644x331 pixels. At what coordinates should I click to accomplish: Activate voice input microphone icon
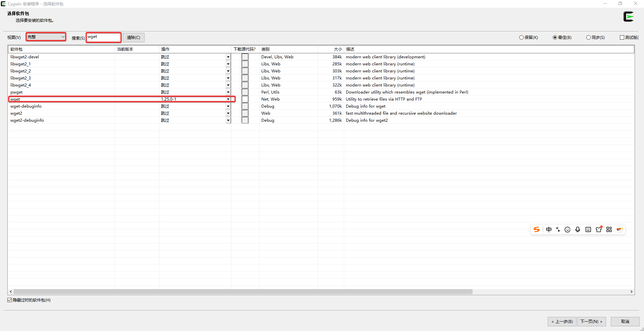point(578,229)
